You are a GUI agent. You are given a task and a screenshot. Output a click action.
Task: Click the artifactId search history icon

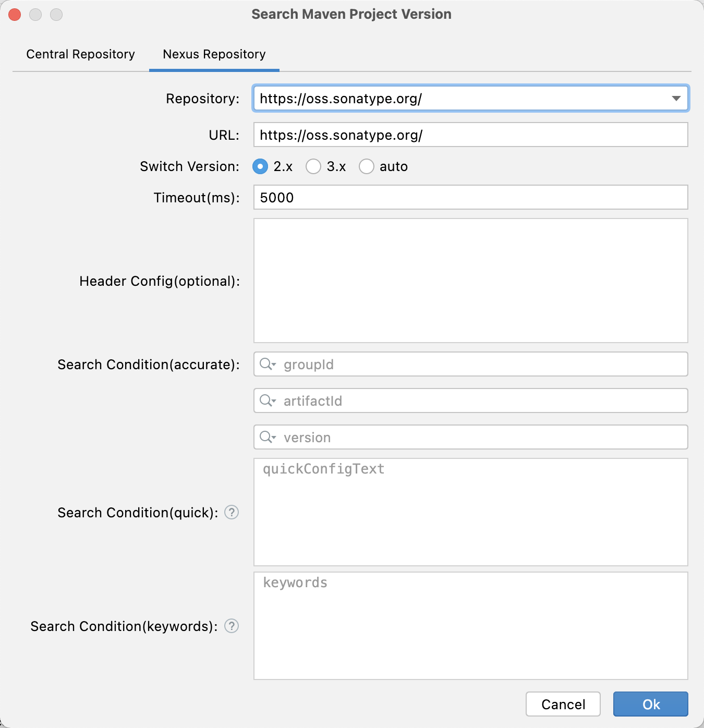pos(268,401)
